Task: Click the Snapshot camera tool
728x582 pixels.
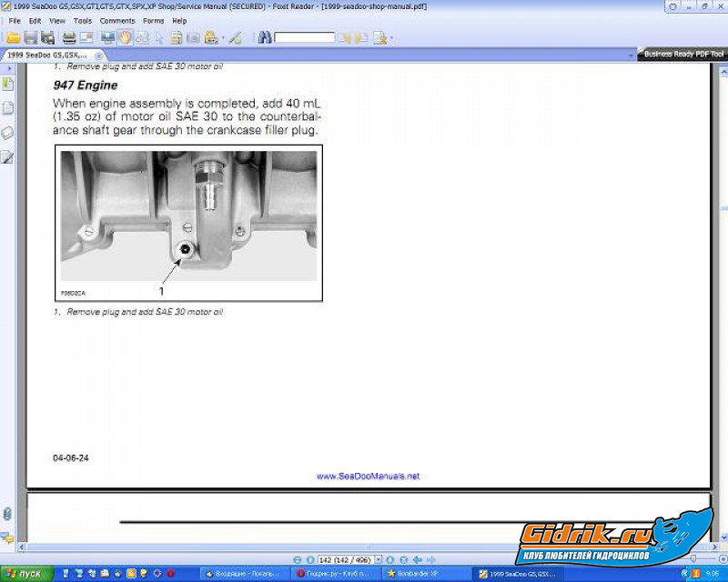Action: pyautogui.click(x=193, y=38)
